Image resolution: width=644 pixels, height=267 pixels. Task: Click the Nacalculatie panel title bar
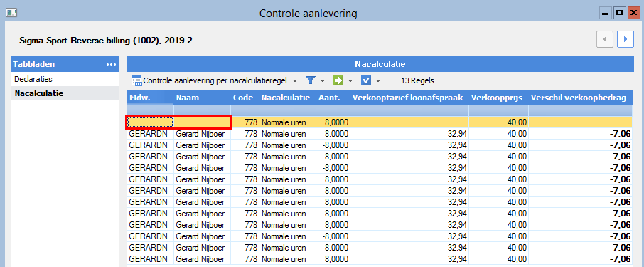coord(380,64)
